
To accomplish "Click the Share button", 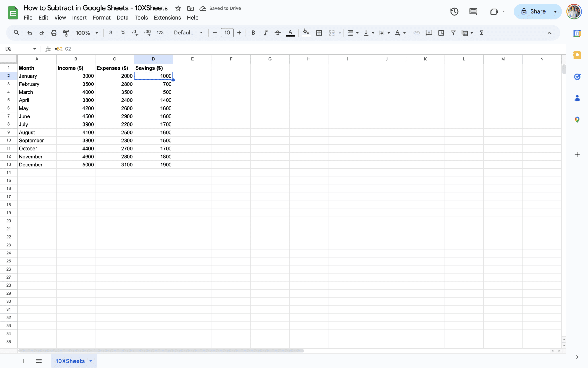I will coord(533,11).
